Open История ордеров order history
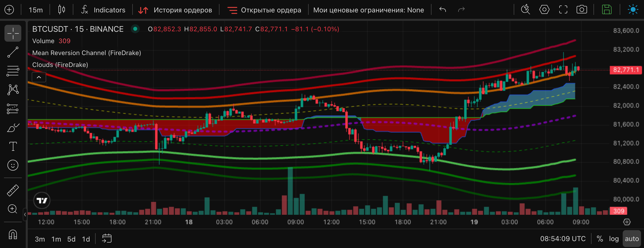 pyautogui.click(x=175, y=10)
